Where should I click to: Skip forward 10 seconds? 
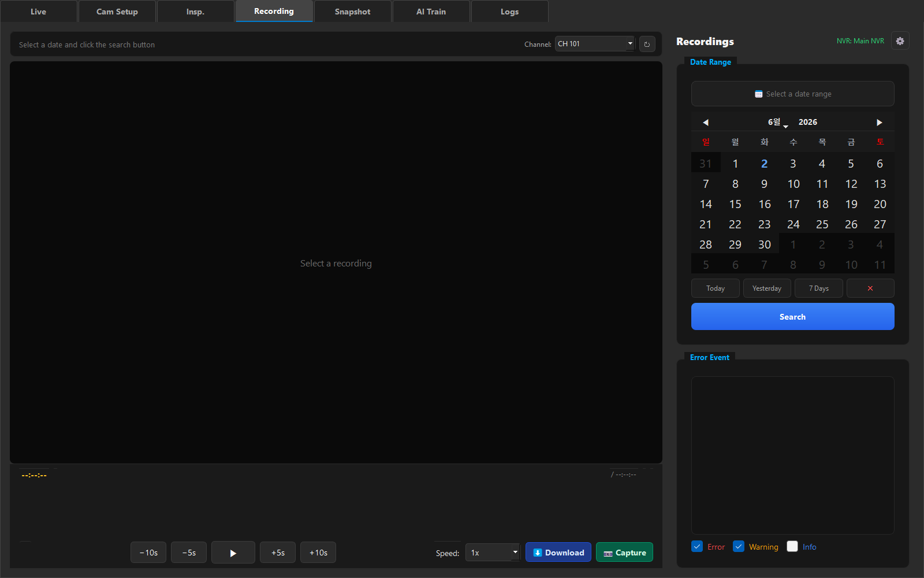coord(318,553)
